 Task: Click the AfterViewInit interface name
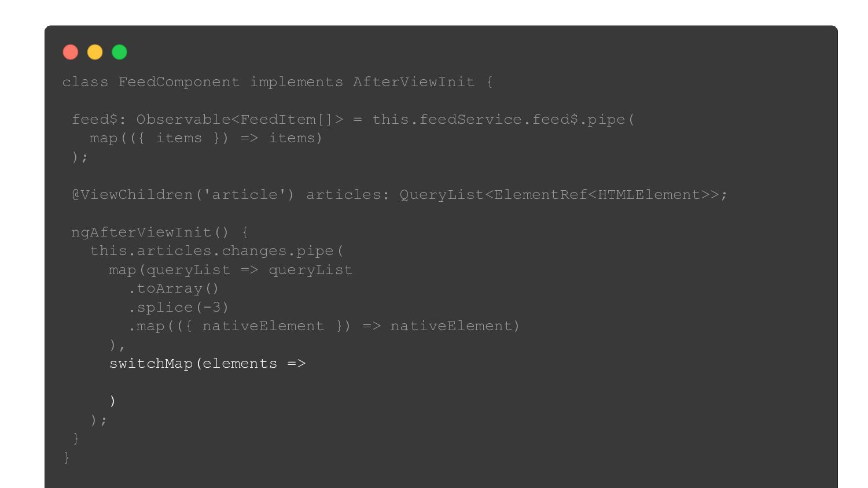(x=414, y=82)
